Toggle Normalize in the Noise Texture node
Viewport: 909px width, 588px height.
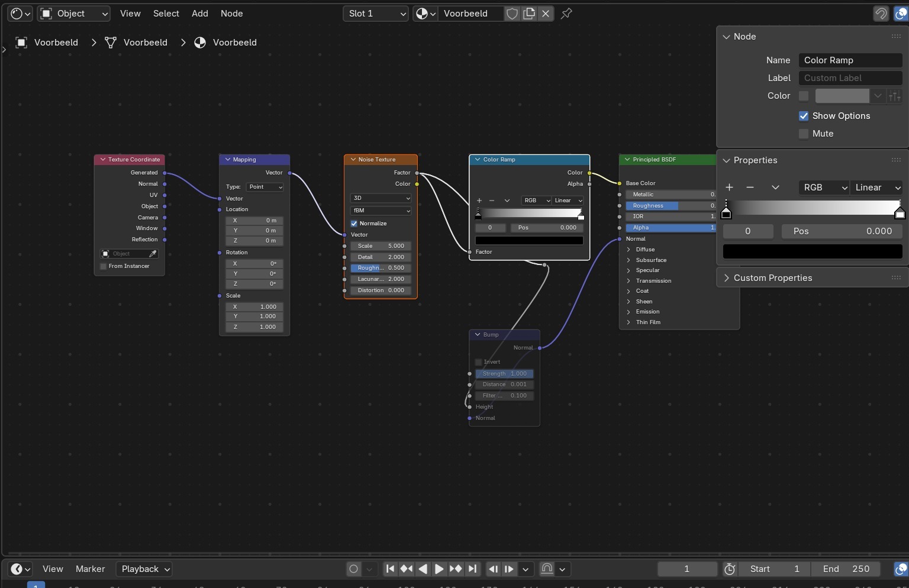354,224
